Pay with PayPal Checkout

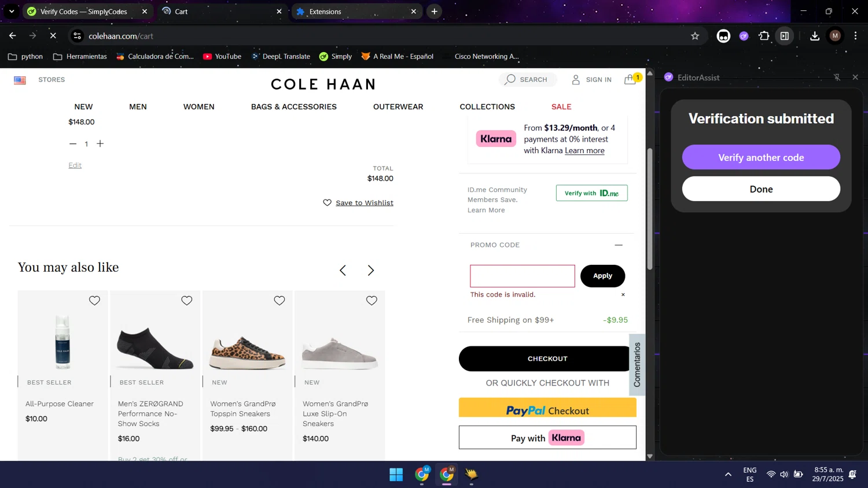(x=547, y=408)
